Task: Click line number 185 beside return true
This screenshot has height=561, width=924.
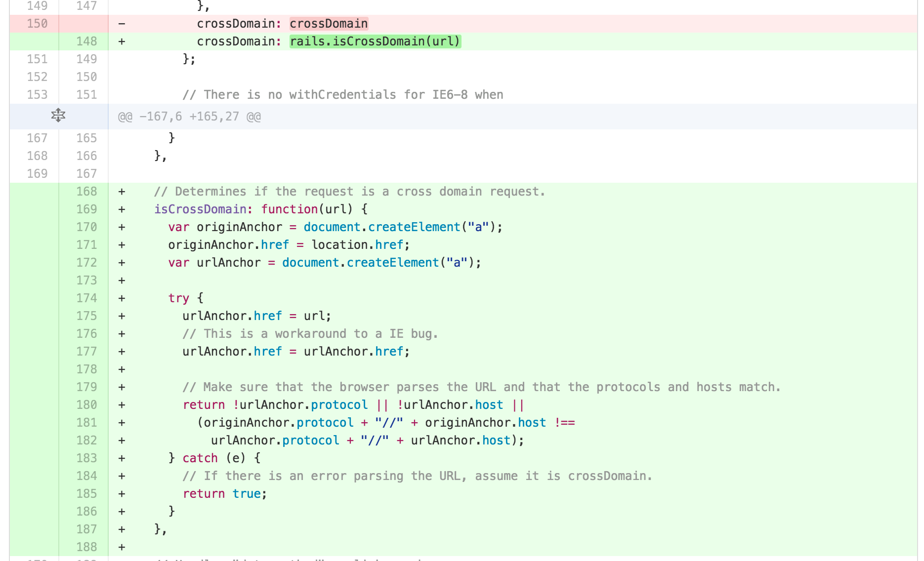Action: coord(86,494)
